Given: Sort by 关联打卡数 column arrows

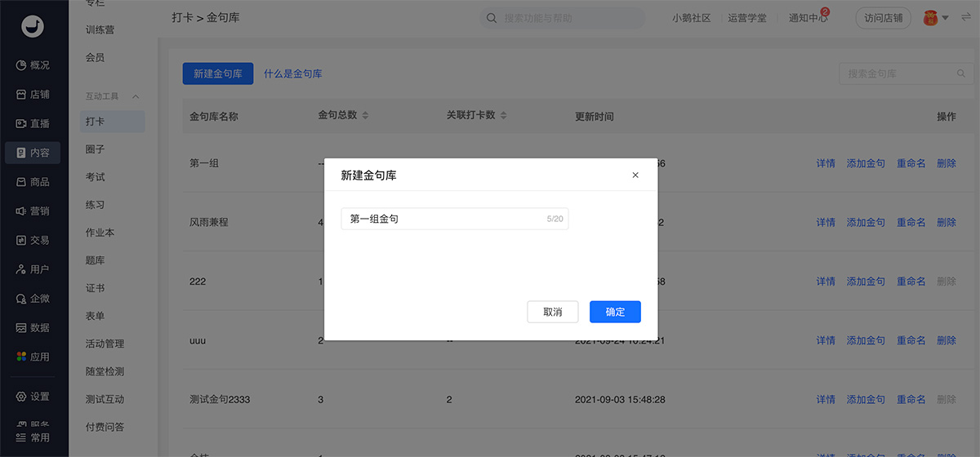Looking at the screenshot, I should (x=504, y=116).
